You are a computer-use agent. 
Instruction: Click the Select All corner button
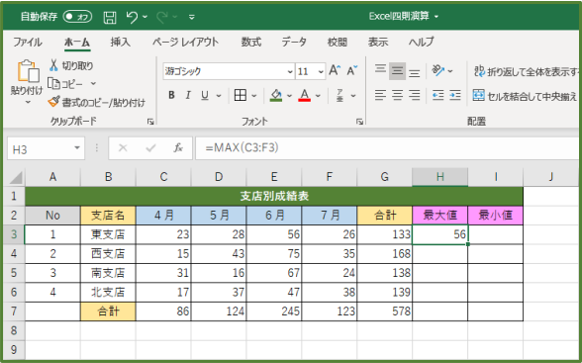tap(16, 177)
